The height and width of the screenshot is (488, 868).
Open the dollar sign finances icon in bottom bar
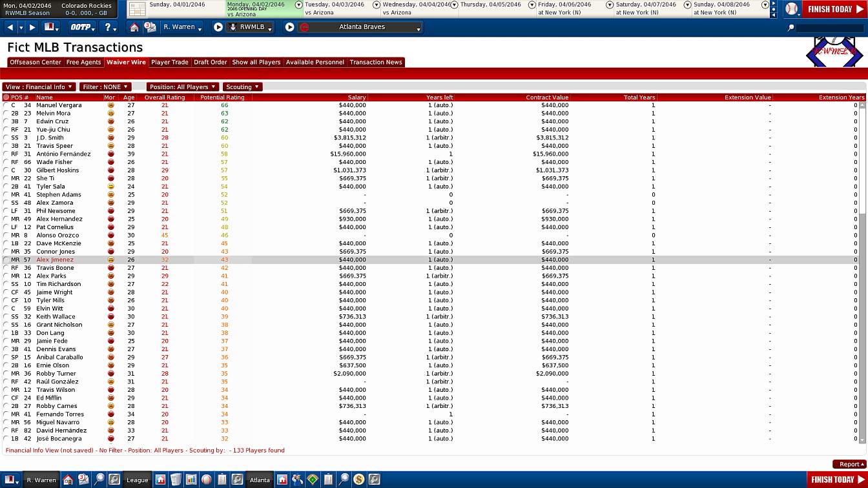358,480
